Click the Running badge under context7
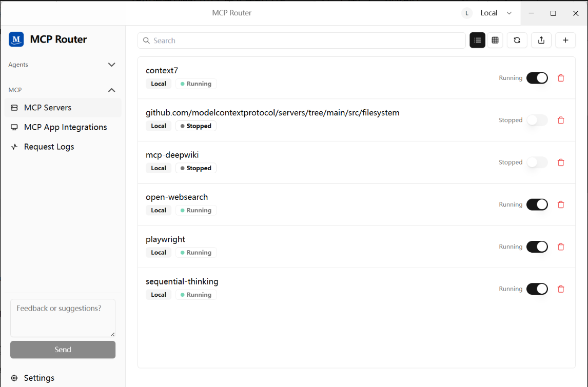The image size is (588, 387). coord(196,84)
